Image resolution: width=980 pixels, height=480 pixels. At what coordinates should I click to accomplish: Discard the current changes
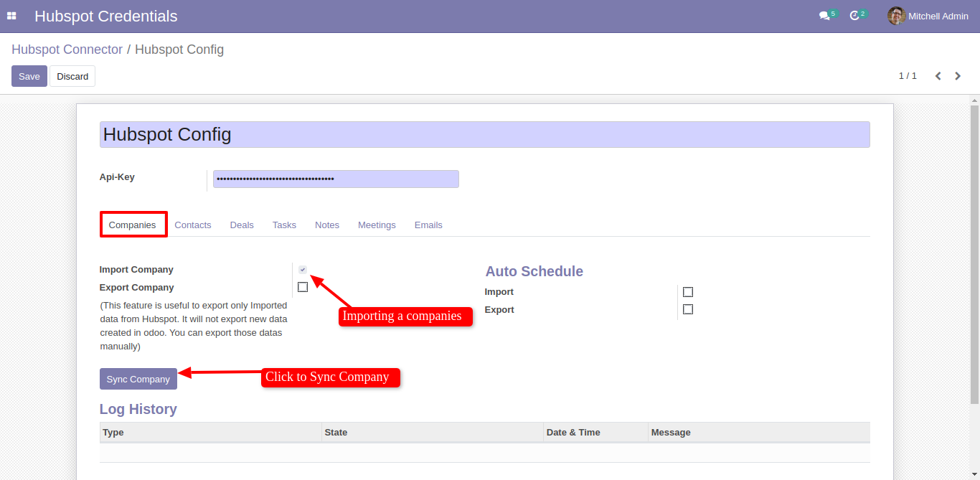(72, 76)
